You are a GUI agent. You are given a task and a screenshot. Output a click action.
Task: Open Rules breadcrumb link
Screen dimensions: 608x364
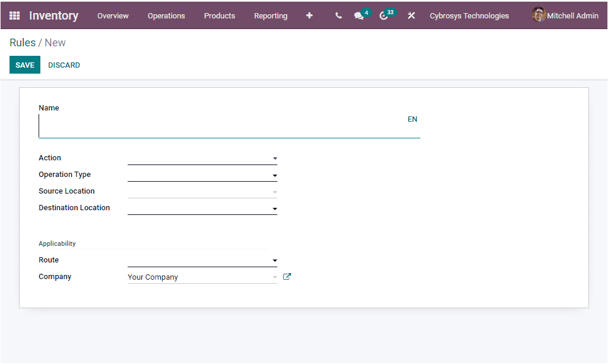(x=22, y=42)
